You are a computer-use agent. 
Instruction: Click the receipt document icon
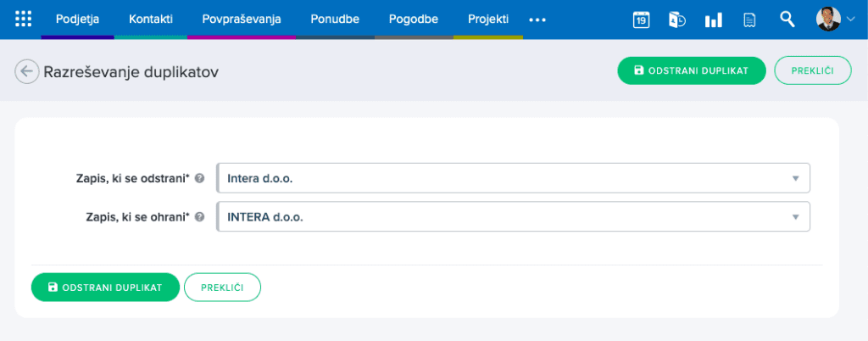749,20
